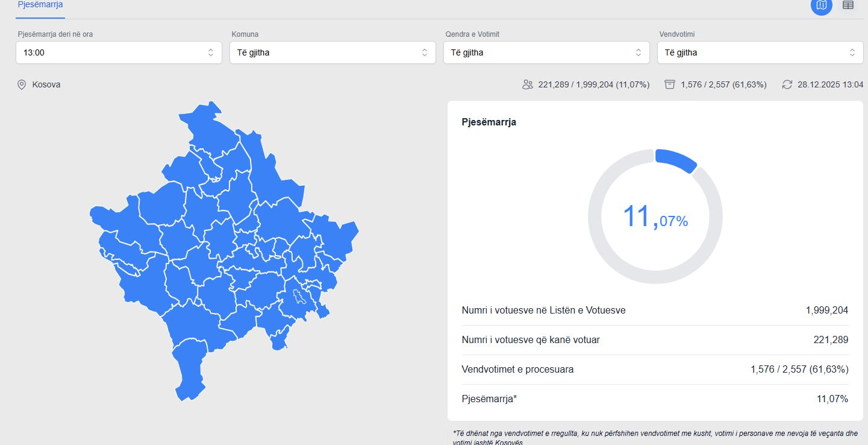Click the ballot box icon
868x445 pixels.
[669, 84]
